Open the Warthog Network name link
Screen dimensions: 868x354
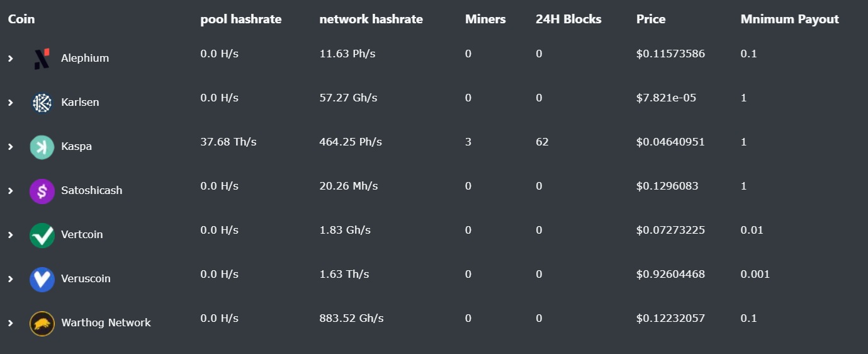(x=106, y=323)
